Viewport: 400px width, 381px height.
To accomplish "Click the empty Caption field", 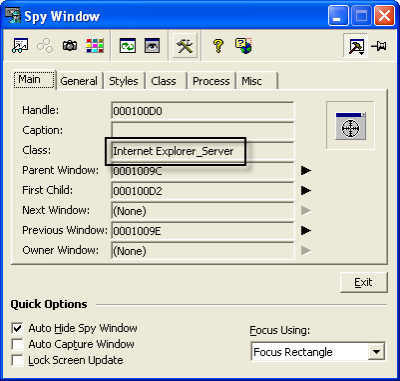I will pos(203,130).
